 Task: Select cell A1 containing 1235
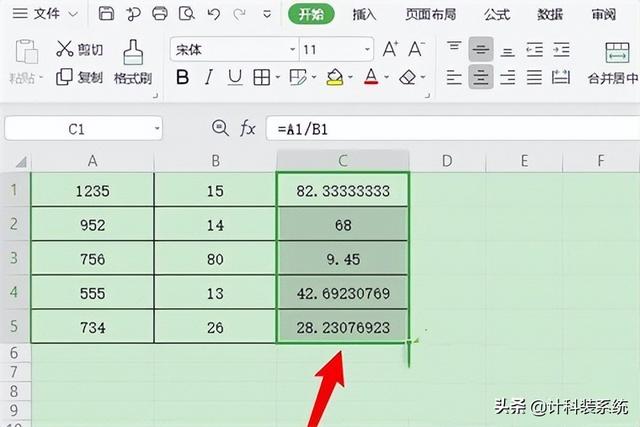[92, 189]
